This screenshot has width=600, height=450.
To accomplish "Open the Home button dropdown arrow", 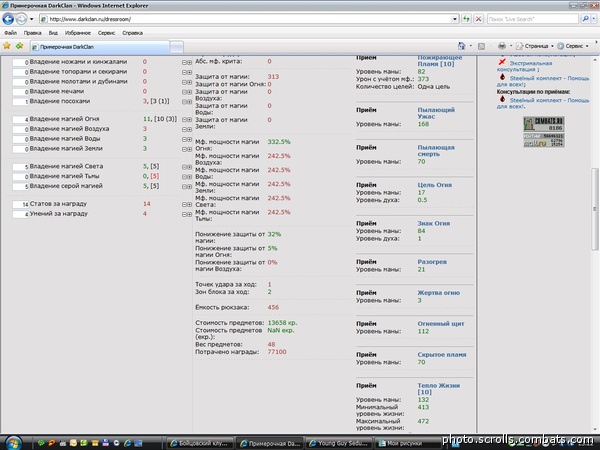I will (x=470, y=46).
